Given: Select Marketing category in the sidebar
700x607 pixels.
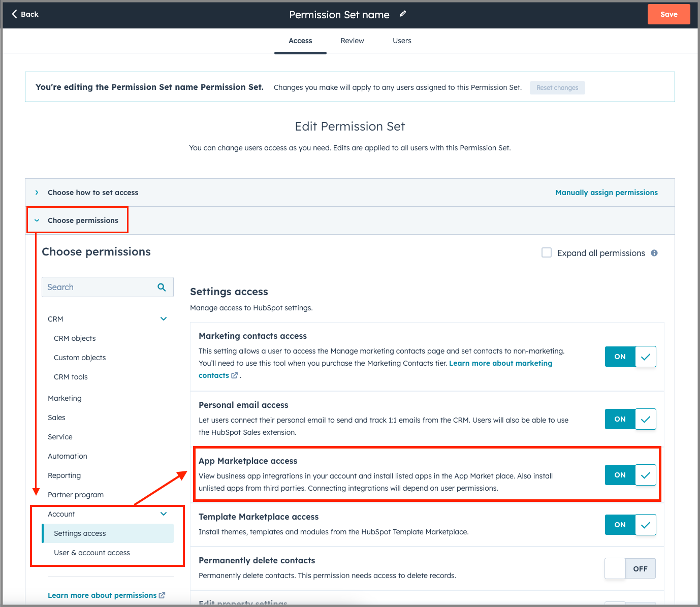Looking at the screenshot, I should [x=65, y=398].
